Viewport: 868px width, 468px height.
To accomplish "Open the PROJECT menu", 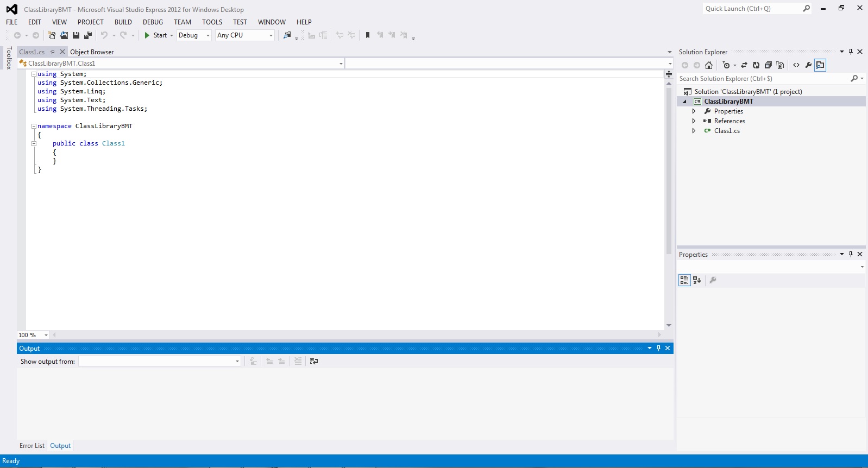I will tap(91, 22).
